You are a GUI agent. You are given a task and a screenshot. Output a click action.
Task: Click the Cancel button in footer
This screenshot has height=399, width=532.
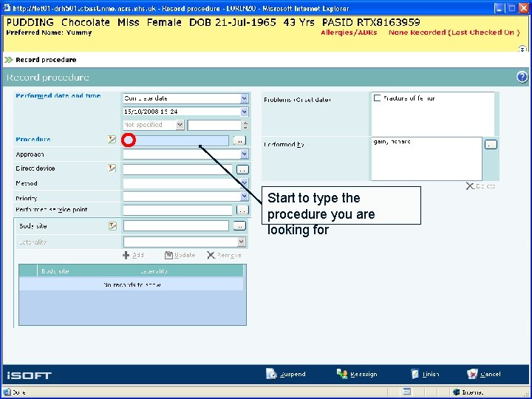tap(484, 374)
